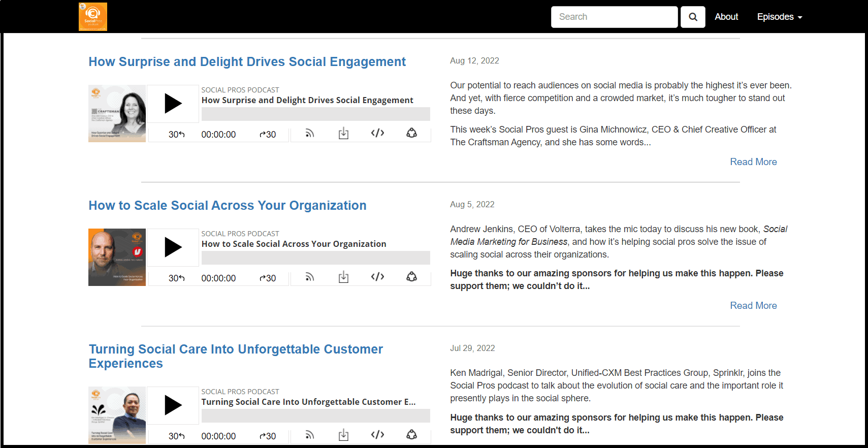
Task: Click share icon in Scale Social player
Action: pos(412,277)
